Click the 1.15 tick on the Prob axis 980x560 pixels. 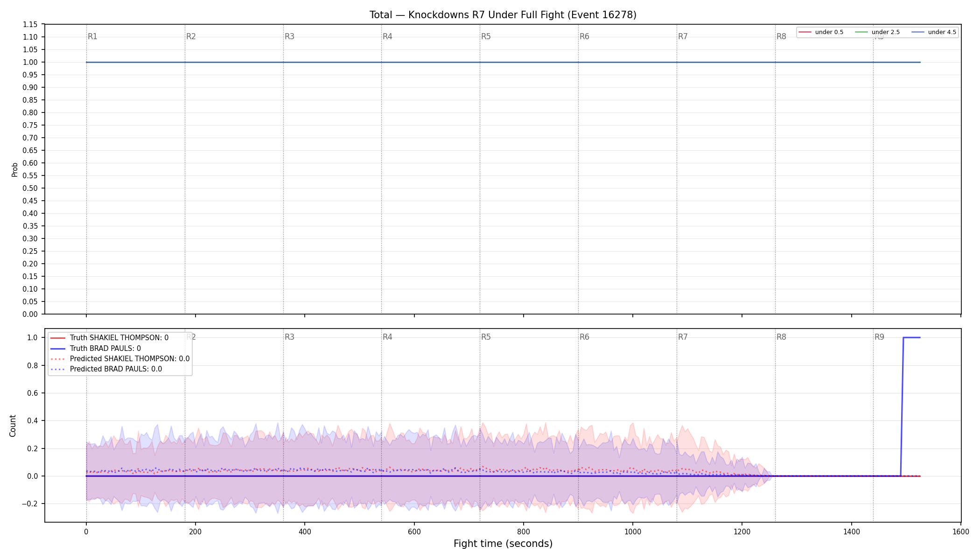pyautogui.click(x=30, y=24)
